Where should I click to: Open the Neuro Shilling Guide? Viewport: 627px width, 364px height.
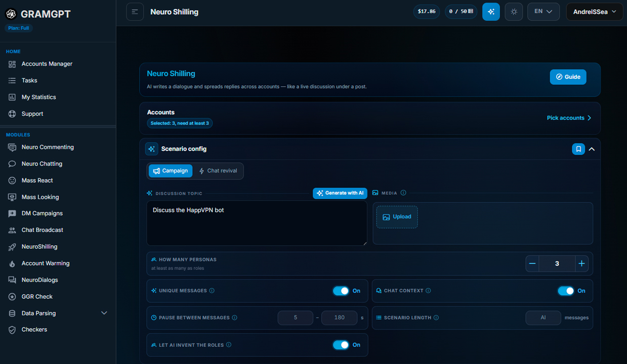pyautogui.click(x=568, y=77)
